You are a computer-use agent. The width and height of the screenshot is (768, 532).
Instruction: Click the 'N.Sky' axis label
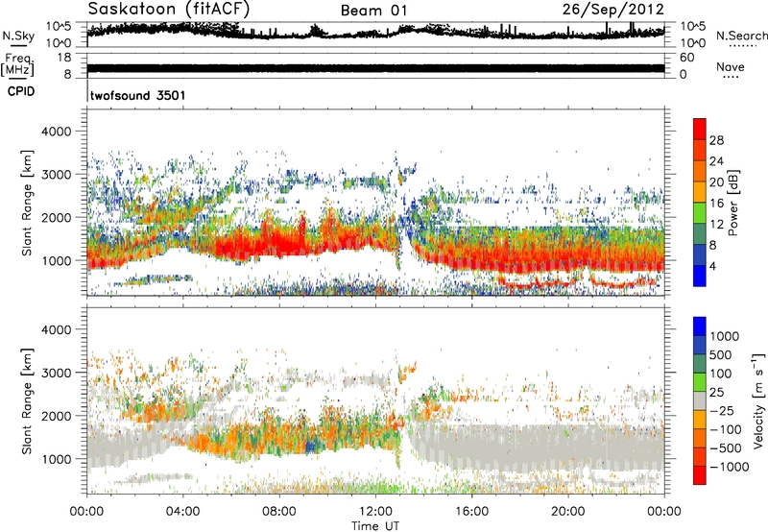18,36
